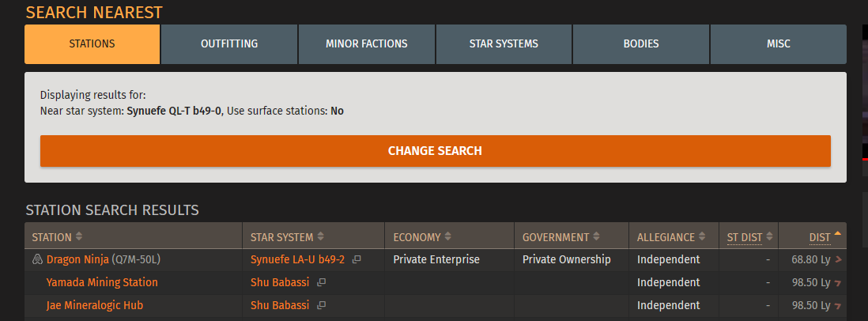Click direction arrow beside 68.80 Ly distance
The image size is (868, 321).
pos(838,259)
